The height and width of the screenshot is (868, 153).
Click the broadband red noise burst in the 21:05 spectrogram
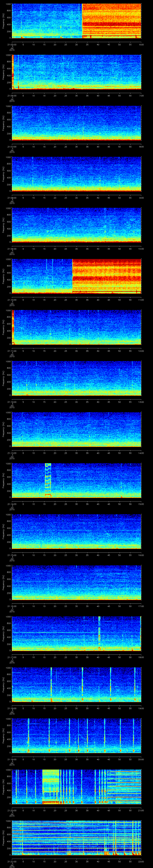(111, 20)
